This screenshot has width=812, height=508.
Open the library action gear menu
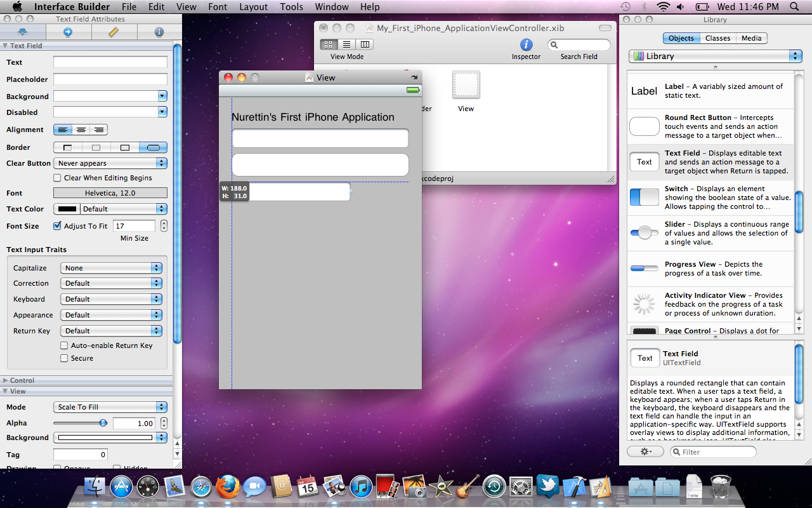646,451
